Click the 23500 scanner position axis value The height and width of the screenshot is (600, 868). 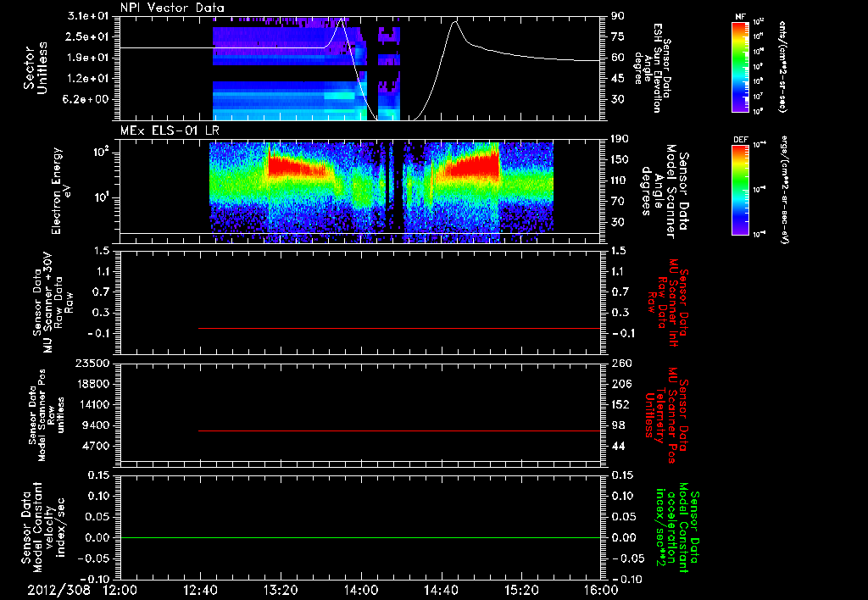point(92,363)
